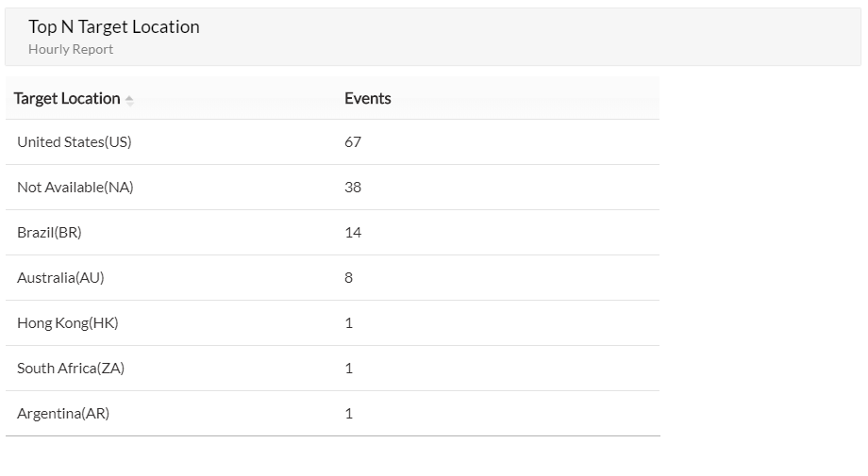This screenshot has width=868, height=476.
Task: Click the sort arrow beside Target Location
Action: (129, 100)
